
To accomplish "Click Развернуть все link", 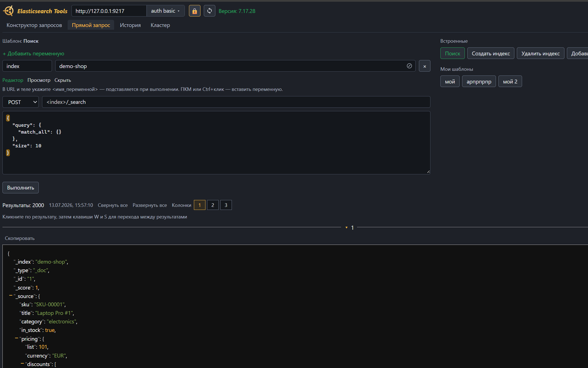I will [x=150, y=205].
